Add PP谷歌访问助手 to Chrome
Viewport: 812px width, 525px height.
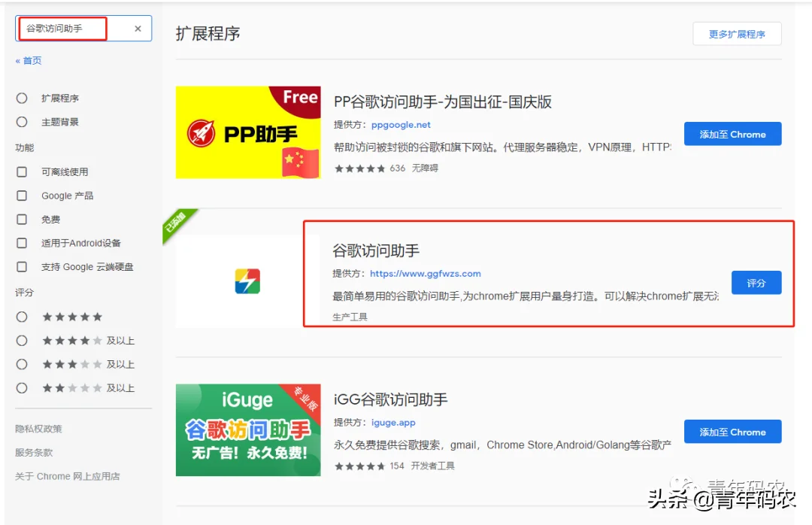732,134
